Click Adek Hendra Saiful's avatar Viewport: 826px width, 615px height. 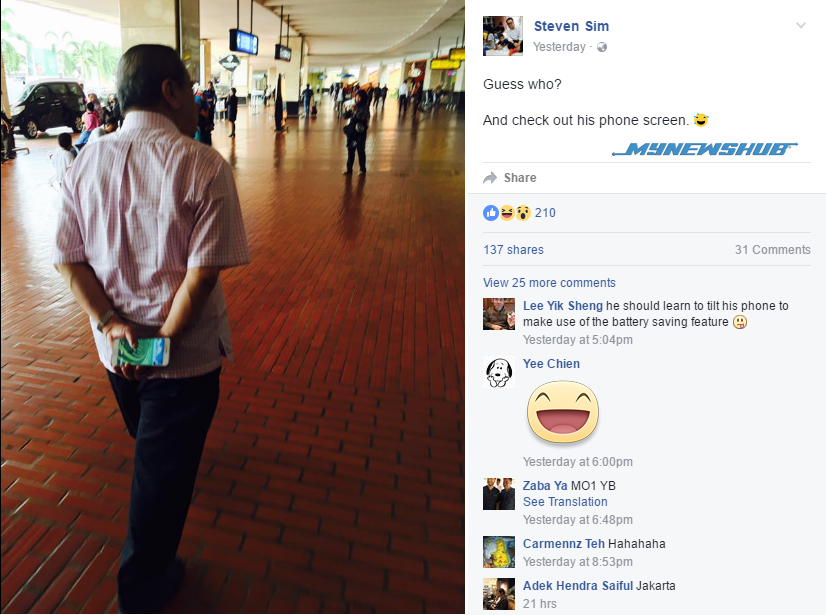(499, 594)
